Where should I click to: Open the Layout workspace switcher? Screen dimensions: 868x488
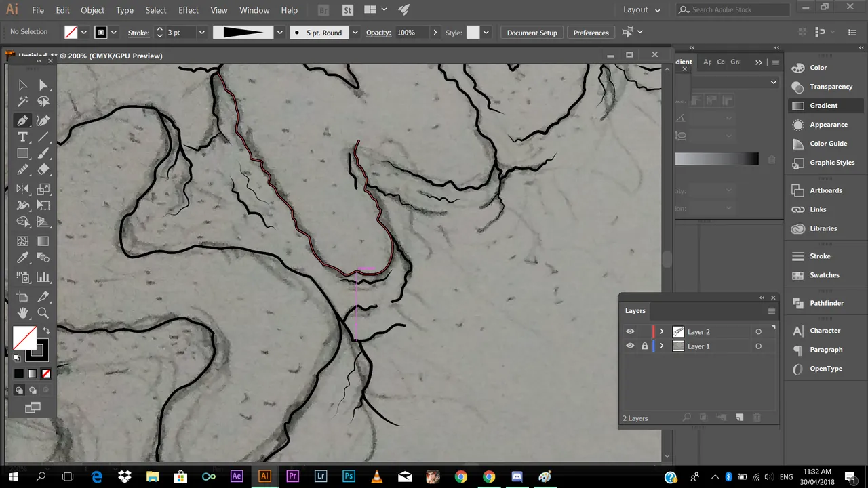(642, 10)
